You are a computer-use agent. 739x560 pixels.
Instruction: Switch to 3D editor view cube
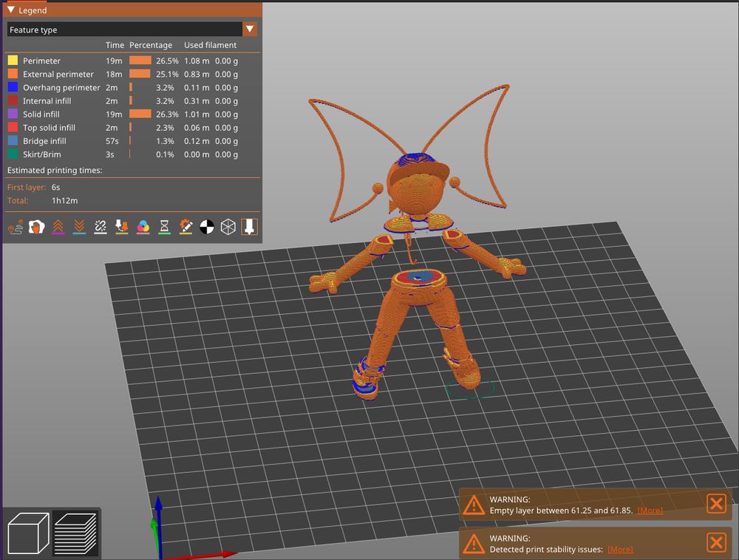coord(28,533)
